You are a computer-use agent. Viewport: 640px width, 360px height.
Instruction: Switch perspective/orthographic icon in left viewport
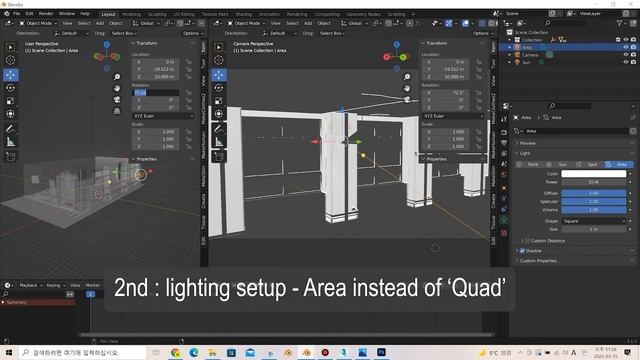117,111
